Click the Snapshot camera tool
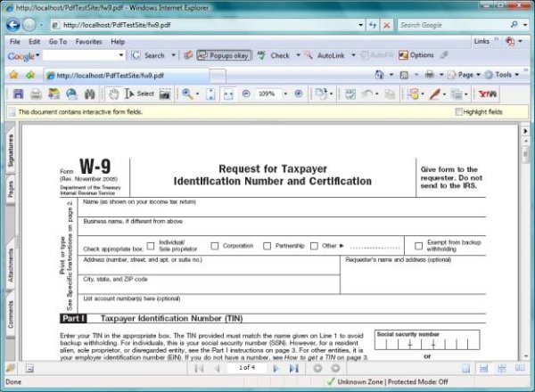The height and width of the screenshot is (392, 535). point(165,94)
